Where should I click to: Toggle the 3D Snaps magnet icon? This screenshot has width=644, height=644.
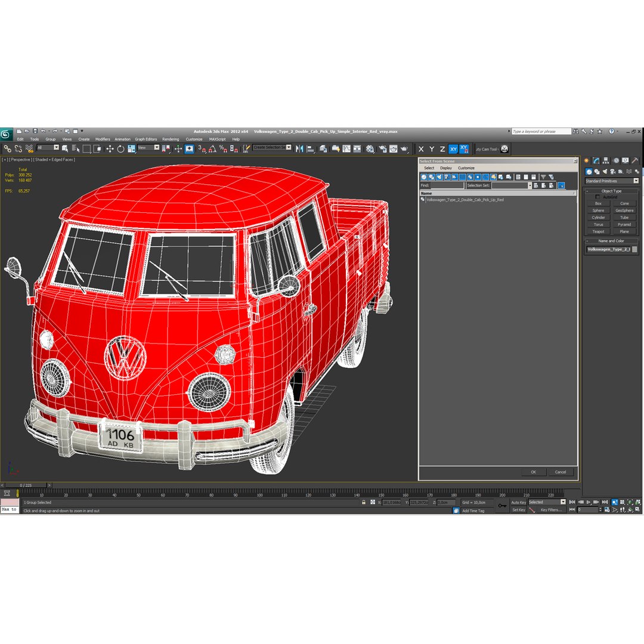202,149
